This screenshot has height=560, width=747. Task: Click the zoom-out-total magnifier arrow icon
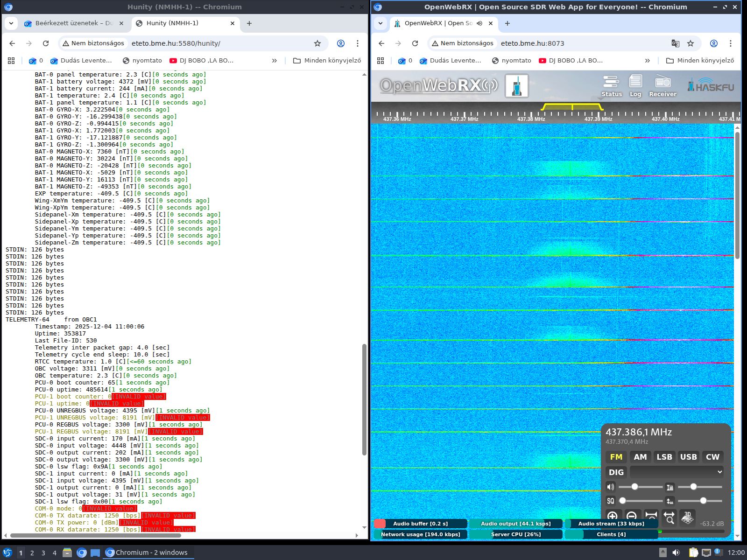tap(669, 517)
